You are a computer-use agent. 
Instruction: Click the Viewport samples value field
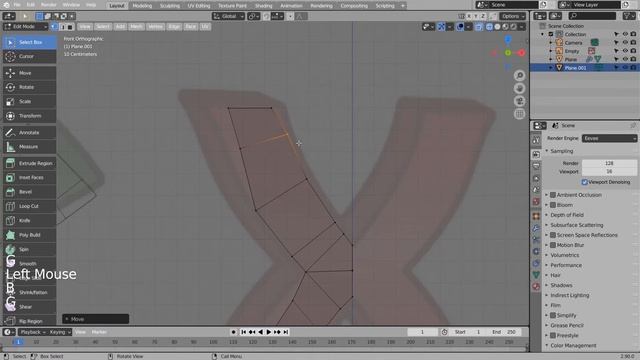(609, 171)
